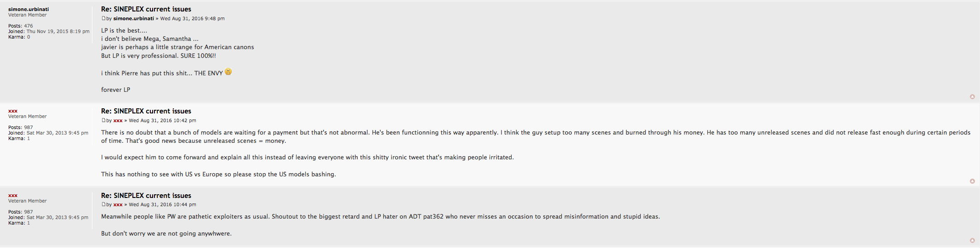Open the post title above simone.urbinati's 9:48 pm byline
This screenshot has width=980, height=248.
coord(146,9)
